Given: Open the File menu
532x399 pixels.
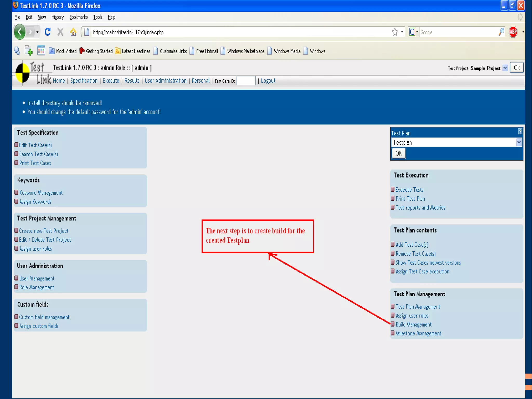Looking at the screenshot, I should [x=17, y=17].
